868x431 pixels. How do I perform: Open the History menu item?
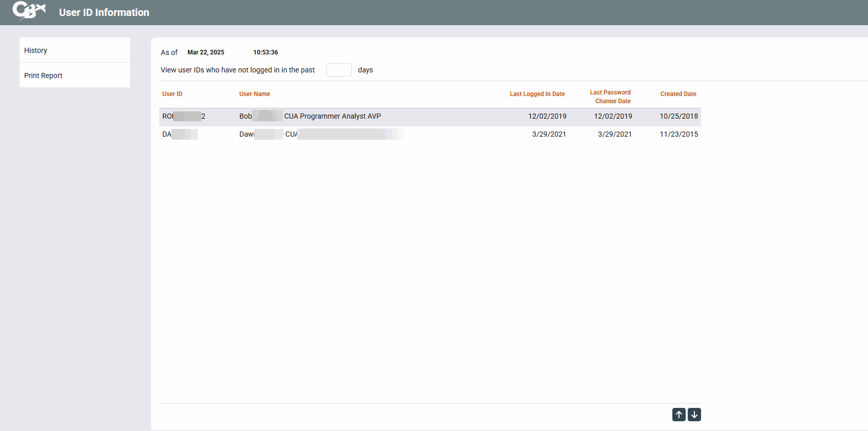[35, 50]
